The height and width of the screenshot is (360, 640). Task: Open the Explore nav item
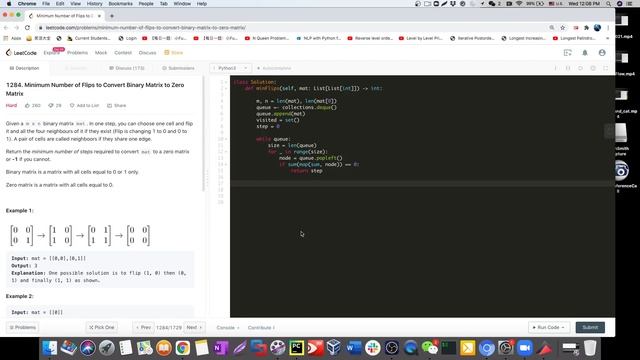coord(51,53)
